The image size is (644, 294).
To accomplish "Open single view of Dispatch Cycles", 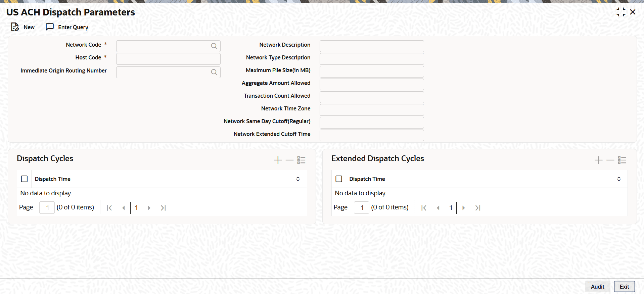I will pos(301,160).
